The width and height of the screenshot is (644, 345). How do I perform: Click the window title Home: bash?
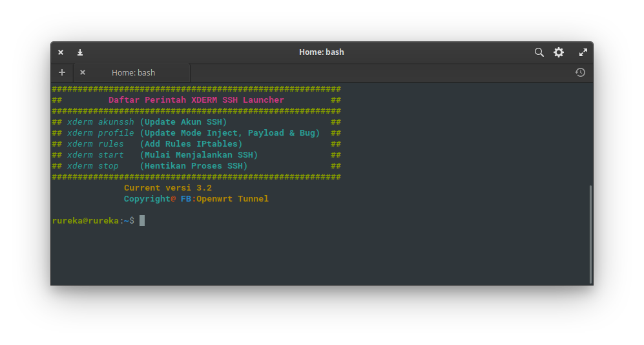pyautogui.click(x=322, y=52)
